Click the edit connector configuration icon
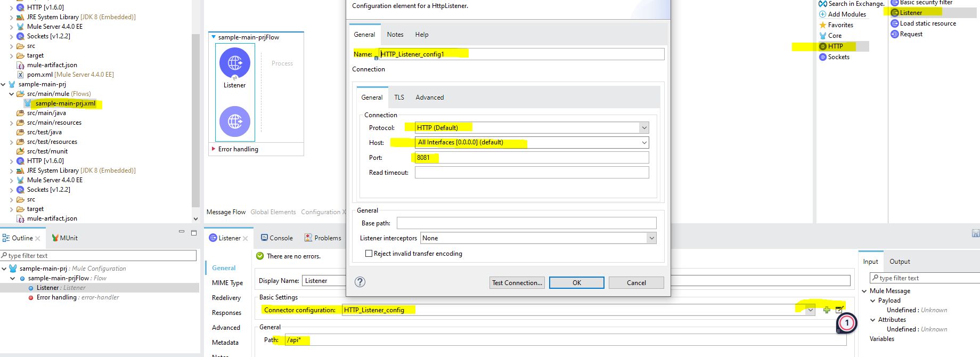 click(839, 310)
